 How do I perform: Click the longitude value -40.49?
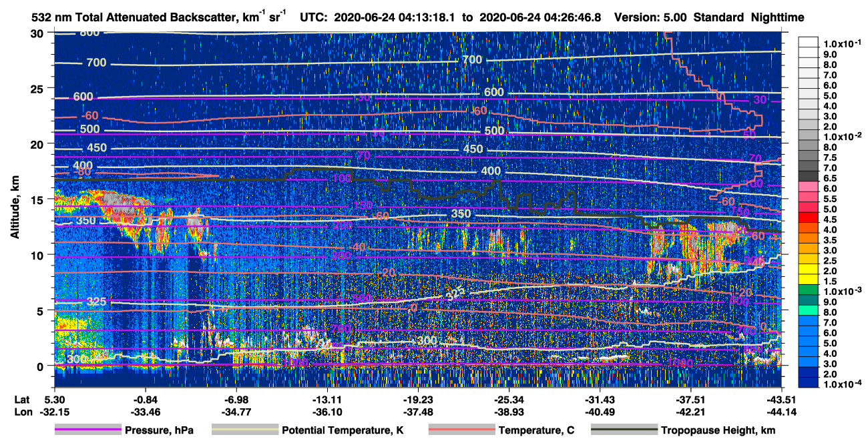[x=600, y=412]
